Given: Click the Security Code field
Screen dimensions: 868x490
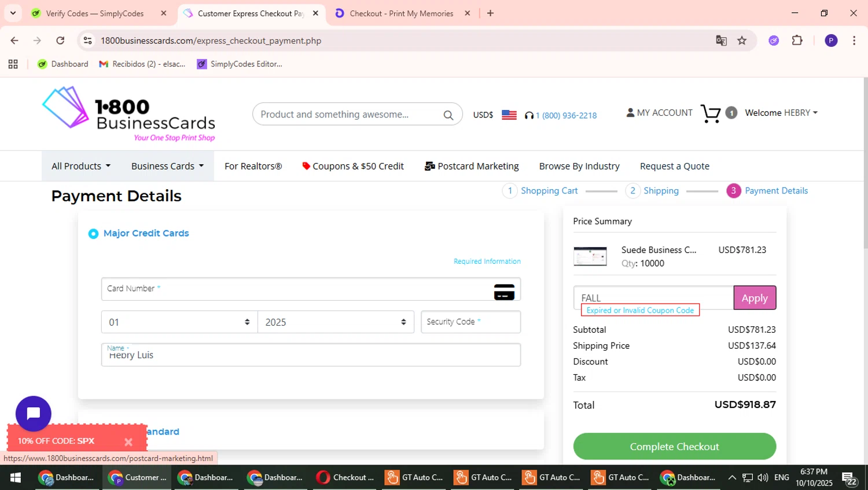Looking at the screenshot, I should coord(470,322).
